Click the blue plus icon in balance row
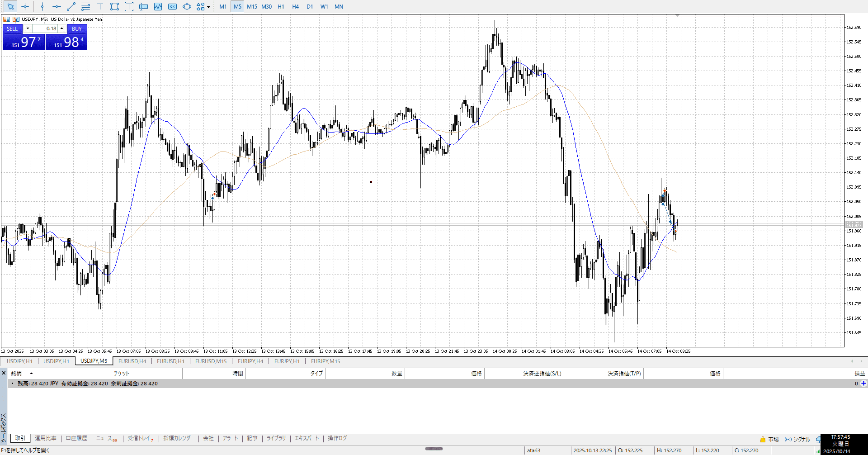The height and width of the screenshot is (455, 868). coord(863,384)
